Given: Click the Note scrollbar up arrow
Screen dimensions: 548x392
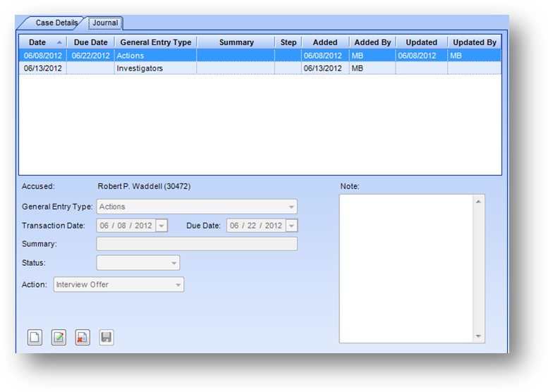Looking at the screenshot, I should pos(478,202).
